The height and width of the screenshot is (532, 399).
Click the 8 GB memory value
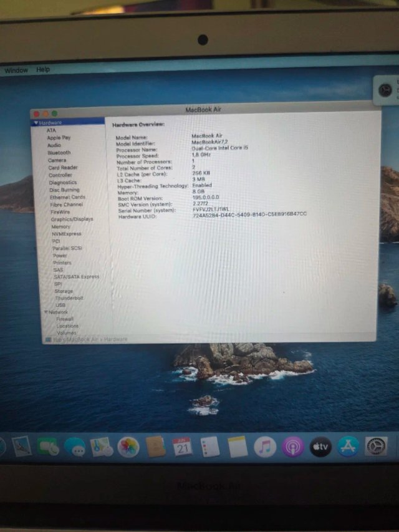198,191
